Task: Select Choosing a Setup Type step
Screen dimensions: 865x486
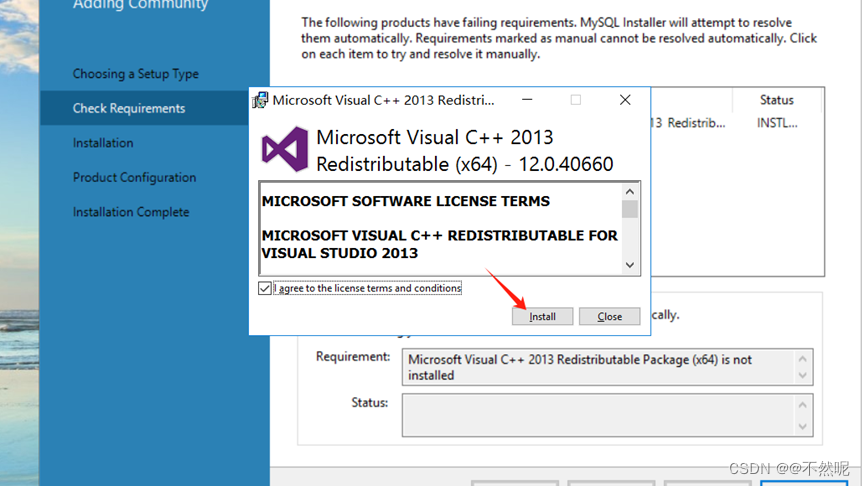Action: [x=136, y=74]
